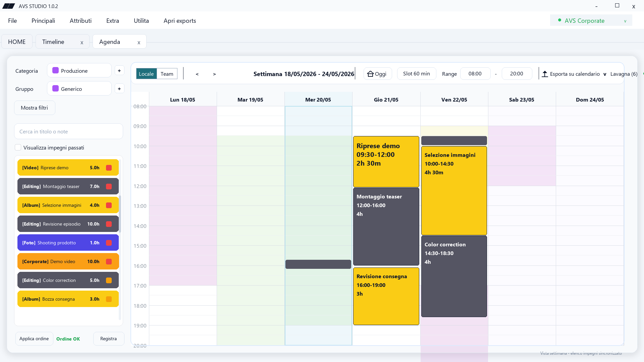Select Revisione consegna event on Thursday
Viewport: 644px width, 362px height.
click(x=386, y=296)
